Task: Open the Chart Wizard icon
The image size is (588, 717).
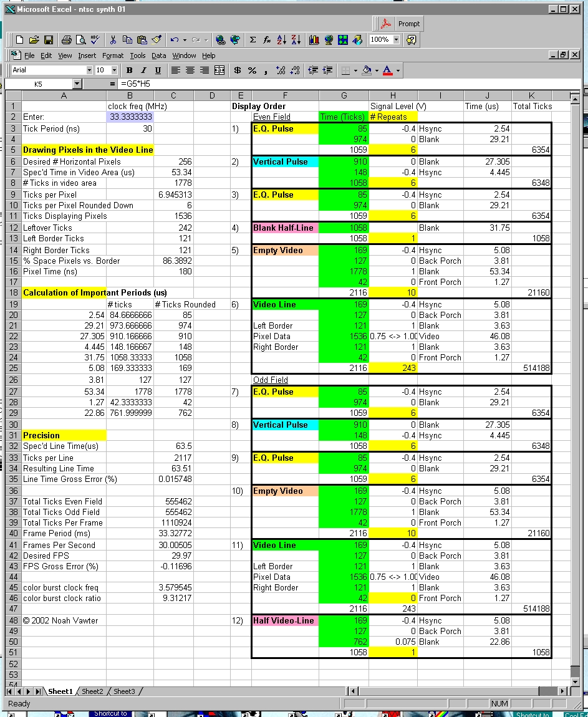Action: pos(314,40)
